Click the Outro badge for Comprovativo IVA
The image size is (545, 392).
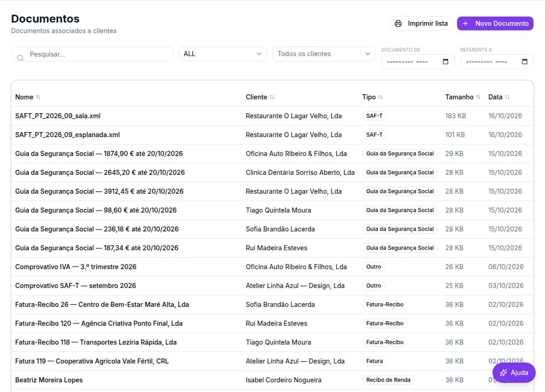(373, 266)
